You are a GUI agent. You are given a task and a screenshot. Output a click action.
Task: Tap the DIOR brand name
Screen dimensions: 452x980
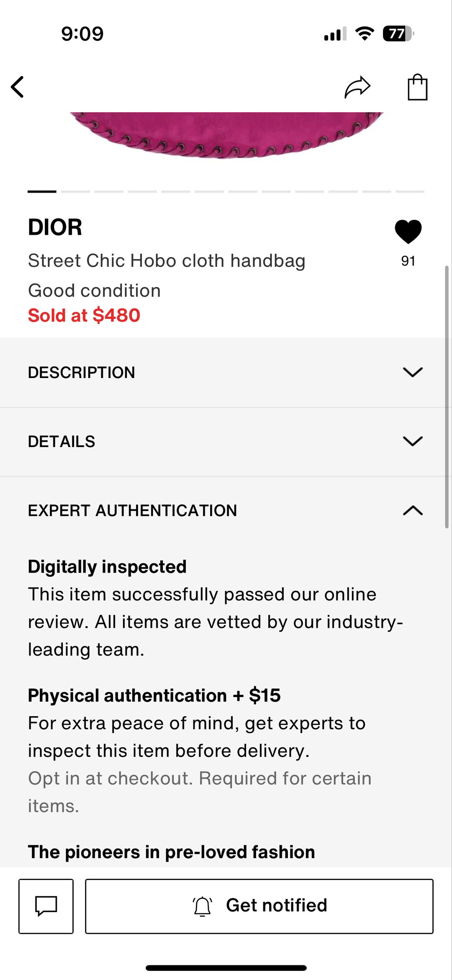55,227
